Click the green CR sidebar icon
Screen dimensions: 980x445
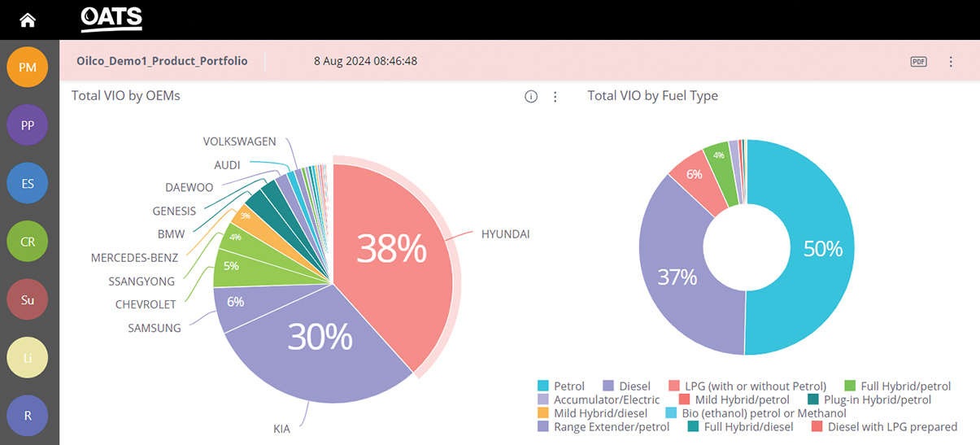point(28,242)
